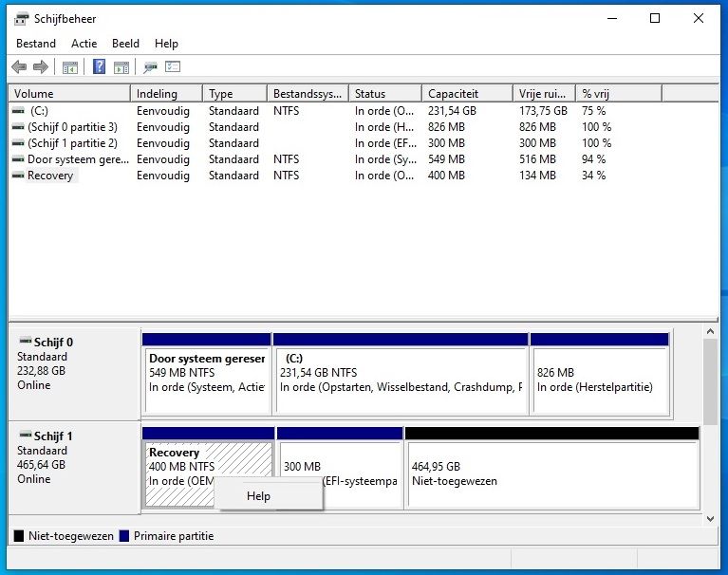Sort by the Volume column header
The image size is (728, 575).
69,94
